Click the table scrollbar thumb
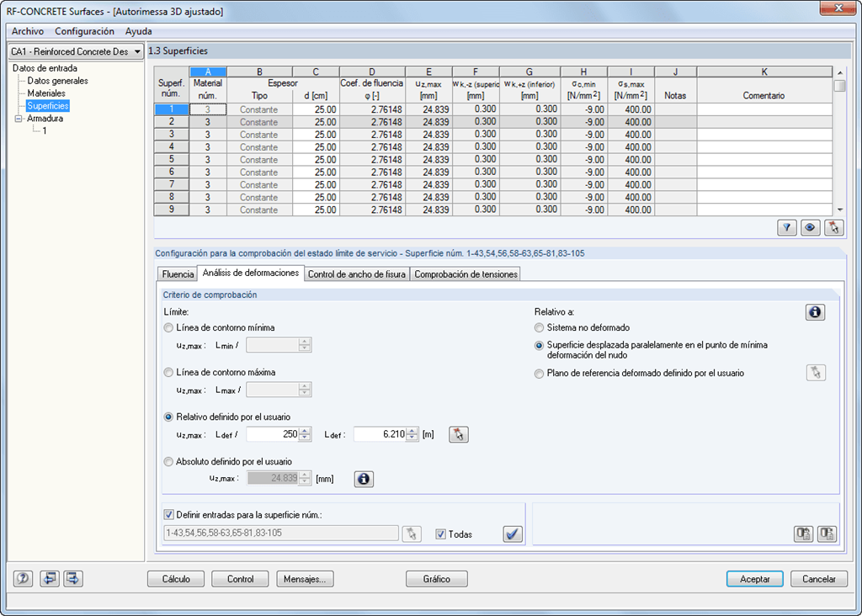Image resolution: width=862 pixels, height=616 pixels. click(x=839, y=87)
